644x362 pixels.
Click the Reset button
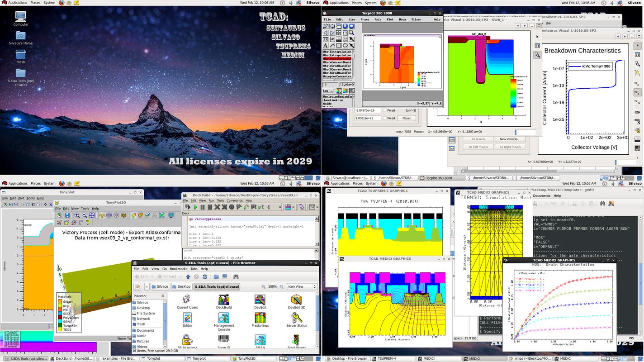tap(406, 118)
